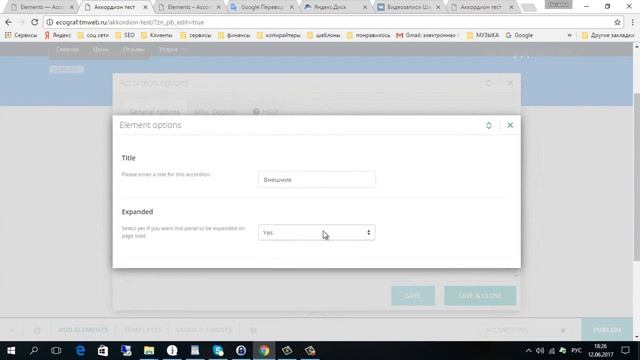Open the Windows Start menu
640x360 pixels.
point(11,350)
